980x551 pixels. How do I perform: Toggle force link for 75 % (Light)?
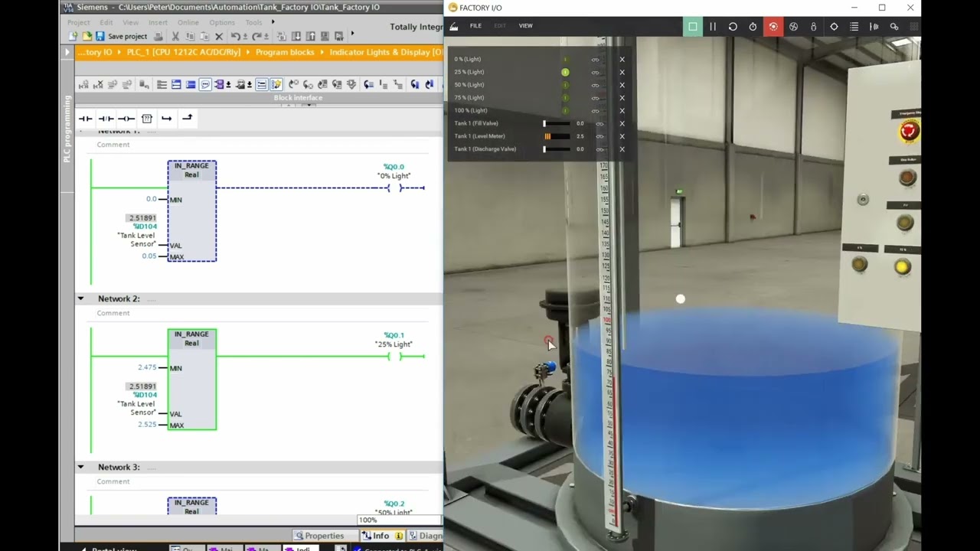[x=595, y=97]
